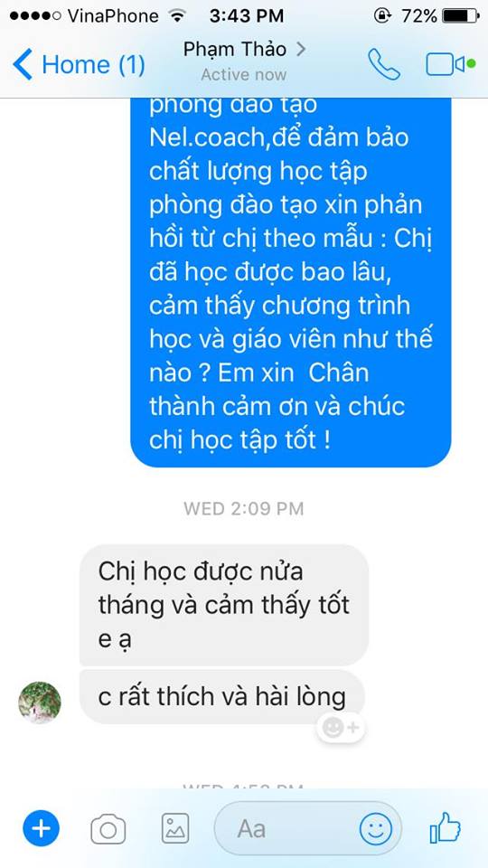Tap the WED 2:09 PM timestamp
This screenshot has width=488, height=868.
pos(244,508)
